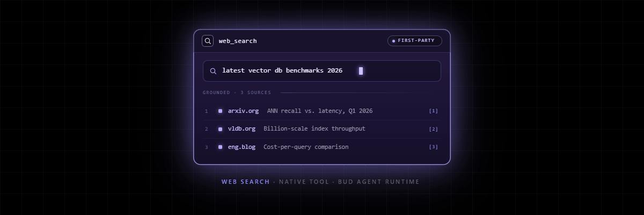Viewport: 644px width, 215px height.
Task: Click the square bullet icon beside eng.blog
Action: point(220,147)
